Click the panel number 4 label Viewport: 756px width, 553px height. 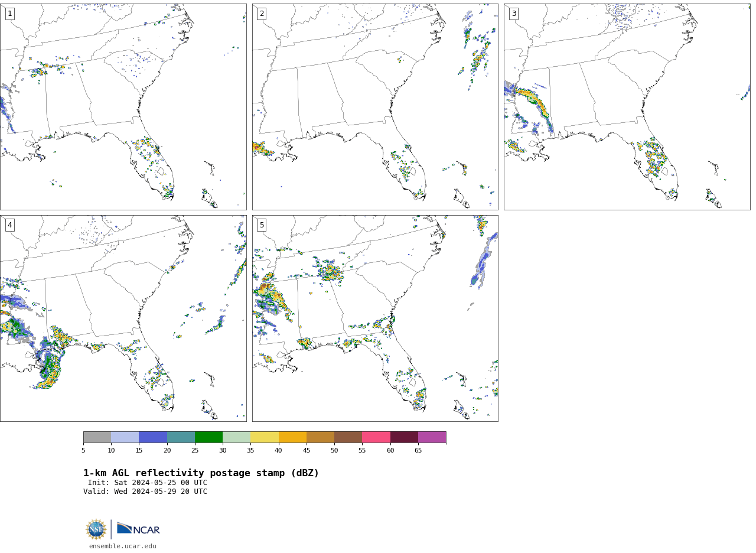tap(9, 225)
